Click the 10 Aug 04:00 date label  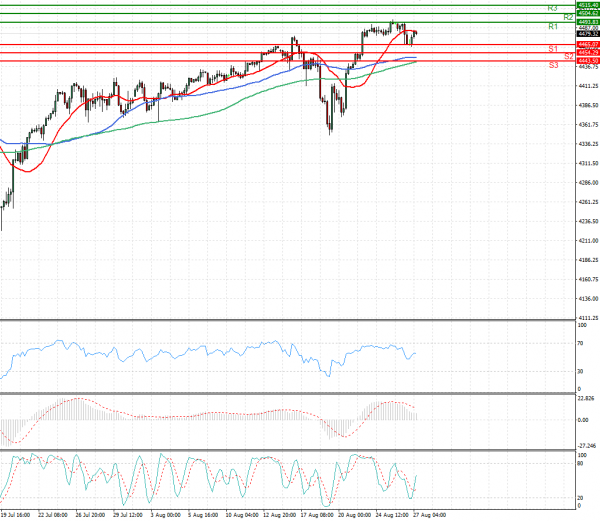click(240, 515)
